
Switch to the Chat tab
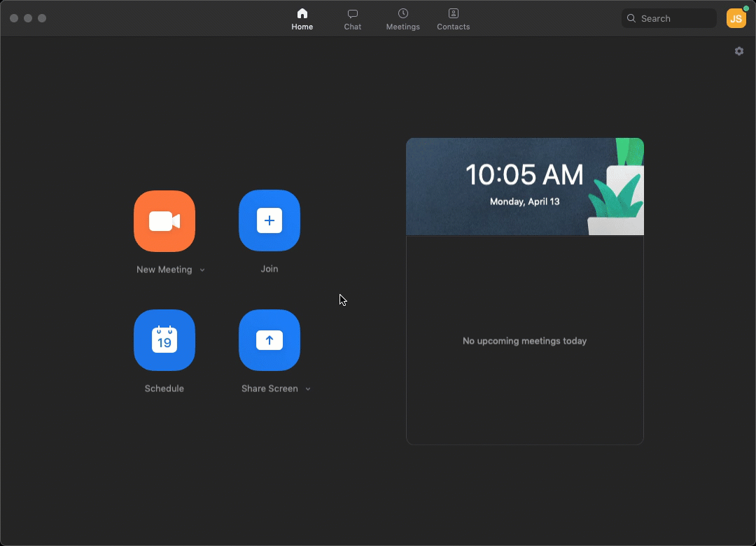353,19
